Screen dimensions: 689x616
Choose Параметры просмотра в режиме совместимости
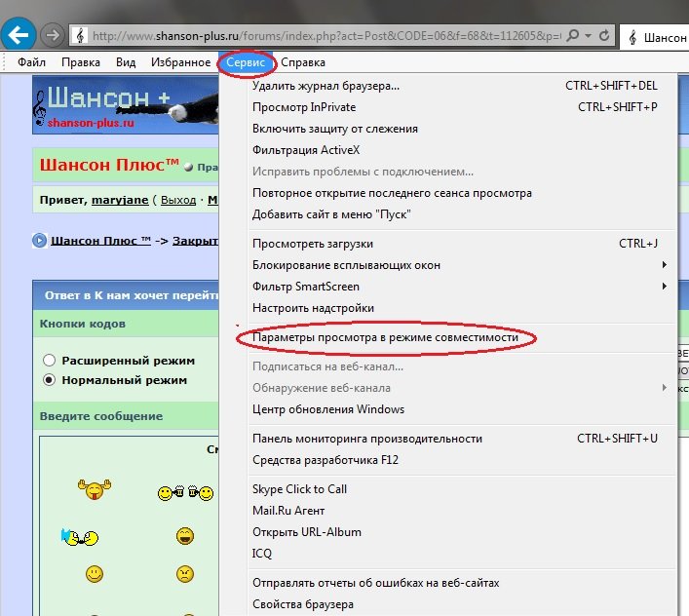tap(384, 337)
